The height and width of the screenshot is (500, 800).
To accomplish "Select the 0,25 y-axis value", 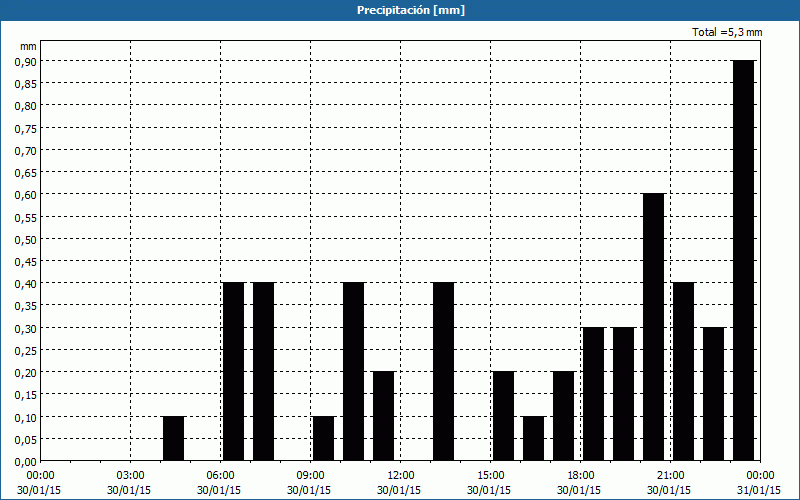I will pyautogui.click(x=26, y=351).
